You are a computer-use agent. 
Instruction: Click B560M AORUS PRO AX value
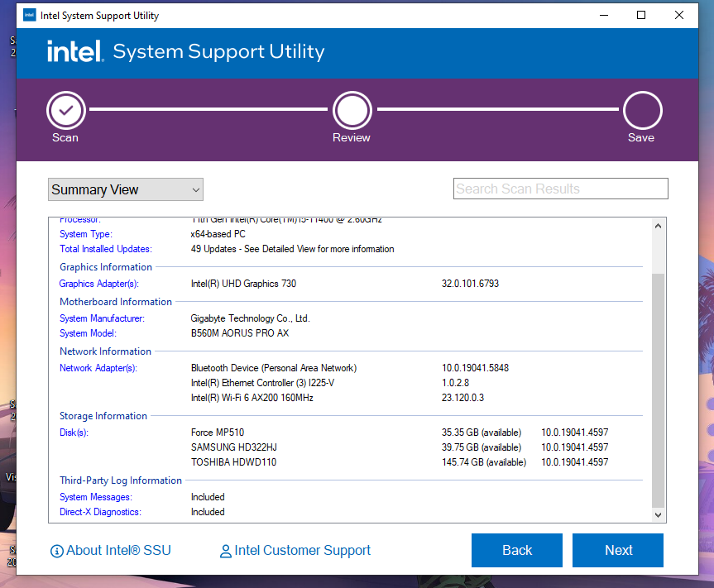click(240, 333)
